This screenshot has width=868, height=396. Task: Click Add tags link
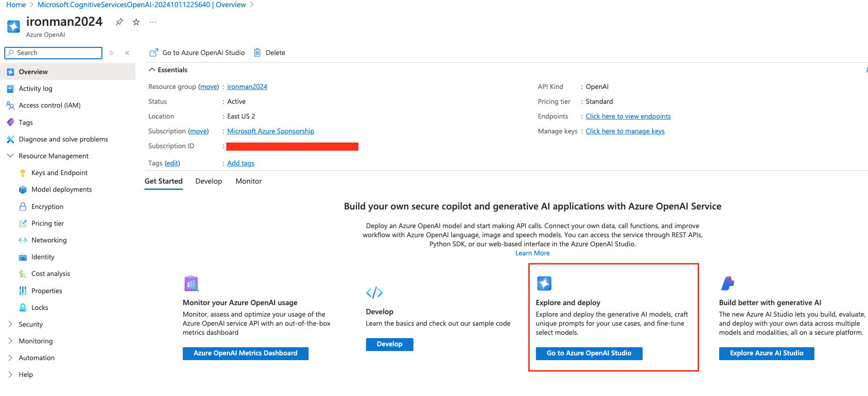coord(241,163)
